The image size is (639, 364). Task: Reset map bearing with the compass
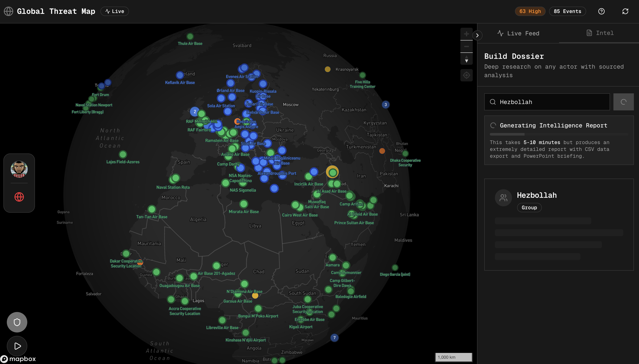tap(466, 59)
